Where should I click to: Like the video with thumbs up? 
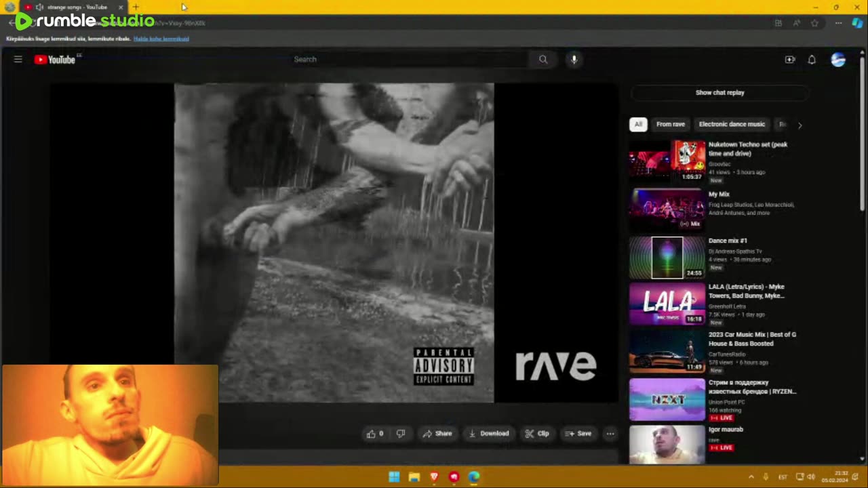coord(375,434)
